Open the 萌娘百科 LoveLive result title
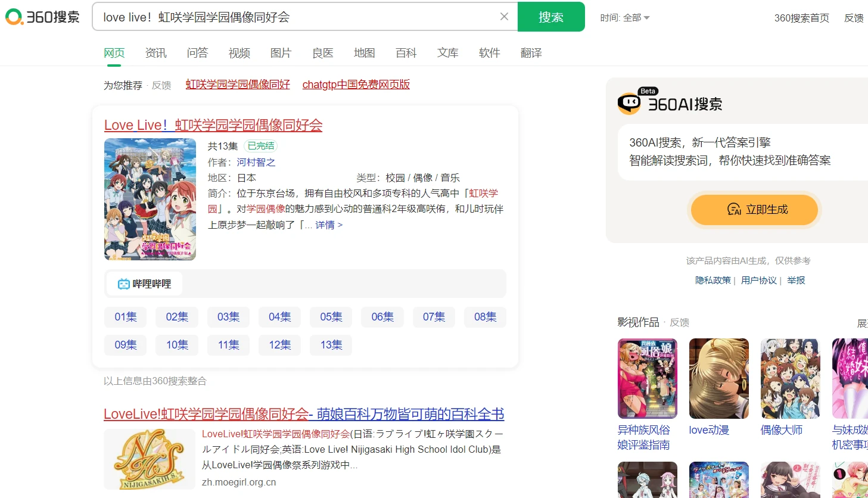The width and height of the screenshot is (868, 498). click(304, 414)
